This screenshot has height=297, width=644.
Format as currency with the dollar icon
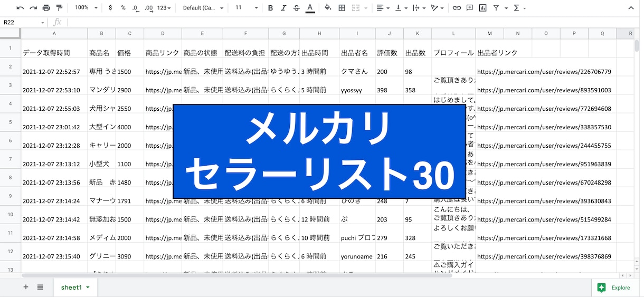[x=110, y=8]
